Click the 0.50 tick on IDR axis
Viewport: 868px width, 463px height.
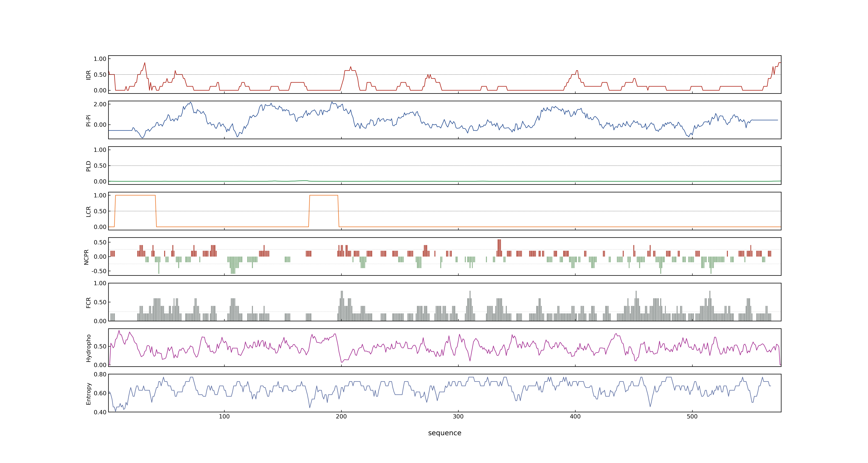click(100, 75)
